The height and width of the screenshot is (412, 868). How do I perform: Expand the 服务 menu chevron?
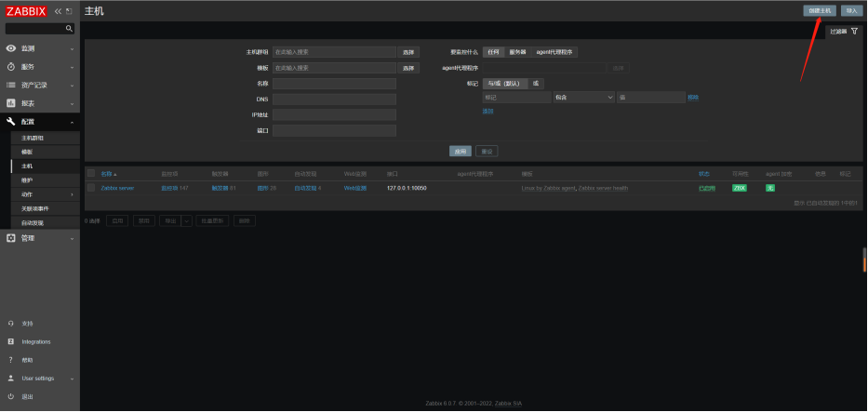click(x=72, y=68)
